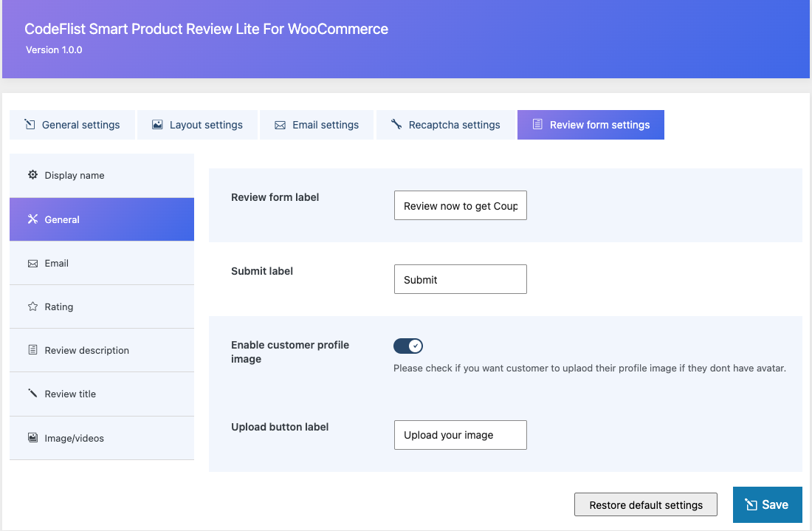This screenshot has height=531, width=812.
Task: Click the pencil icon beside Review title
Action: coord(32,393)
